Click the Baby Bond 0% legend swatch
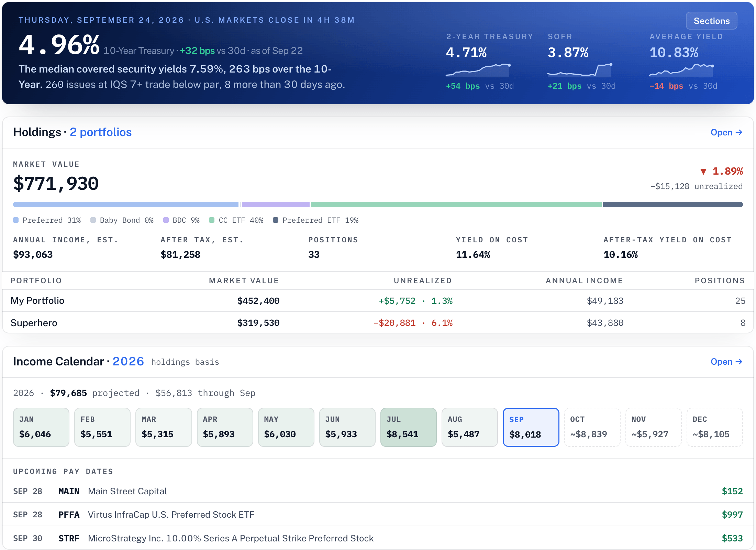The height and width of the screenshot is (550, 756). [93, 220]
